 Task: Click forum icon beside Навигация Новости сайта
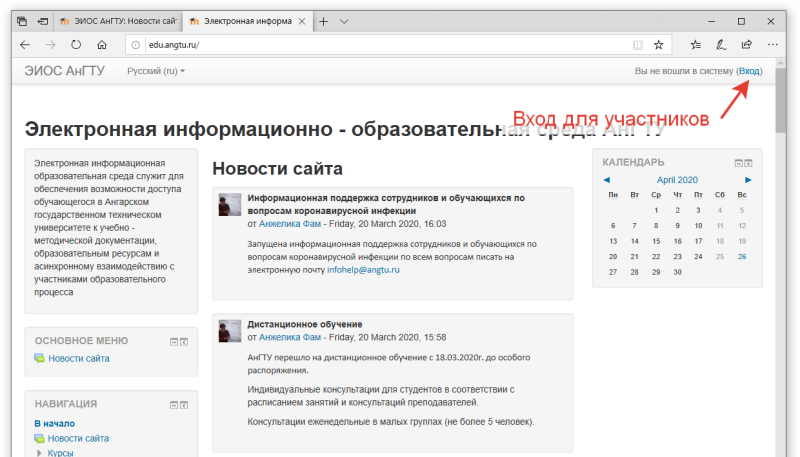tap(39, 438)
